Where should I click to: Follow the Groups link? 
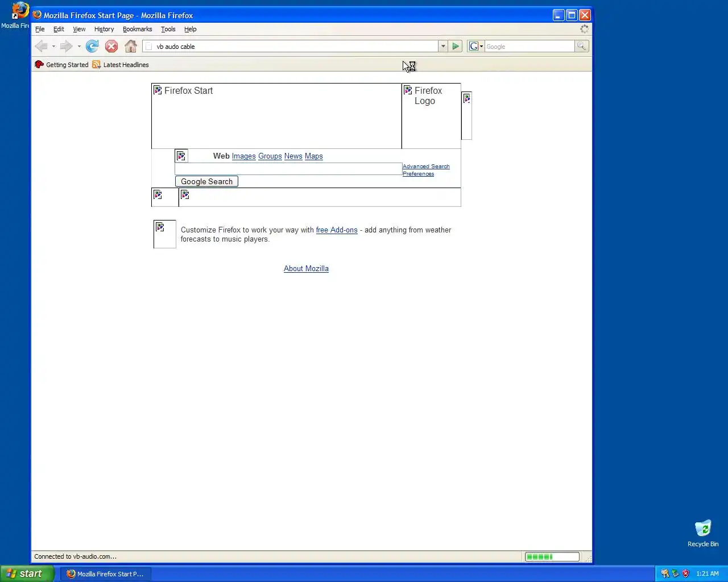[270, 156]
